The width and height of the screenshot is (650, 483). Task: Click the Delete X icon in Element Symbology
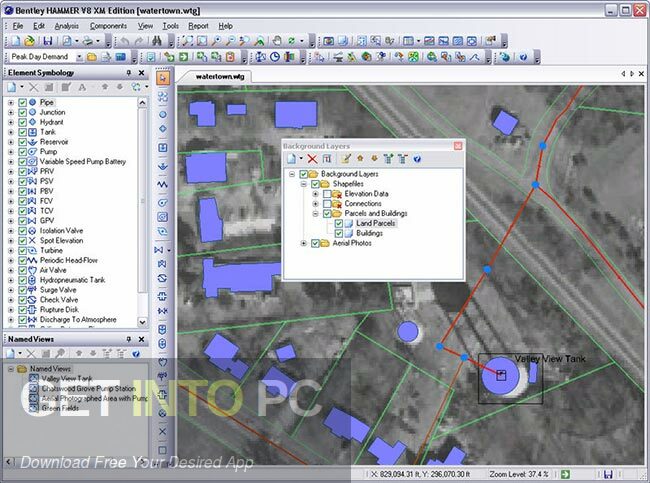coord(34,87)
